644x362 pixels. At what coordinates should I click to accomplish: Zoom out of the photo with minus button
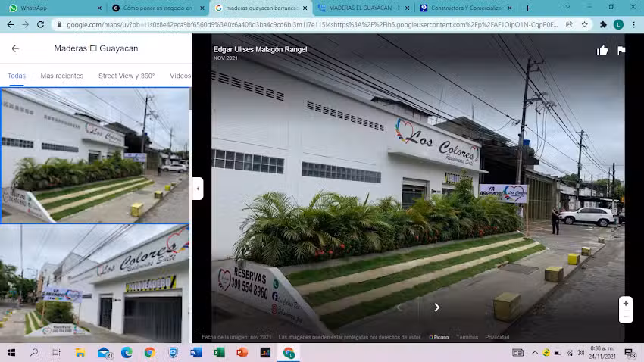[x=625, y=317]
